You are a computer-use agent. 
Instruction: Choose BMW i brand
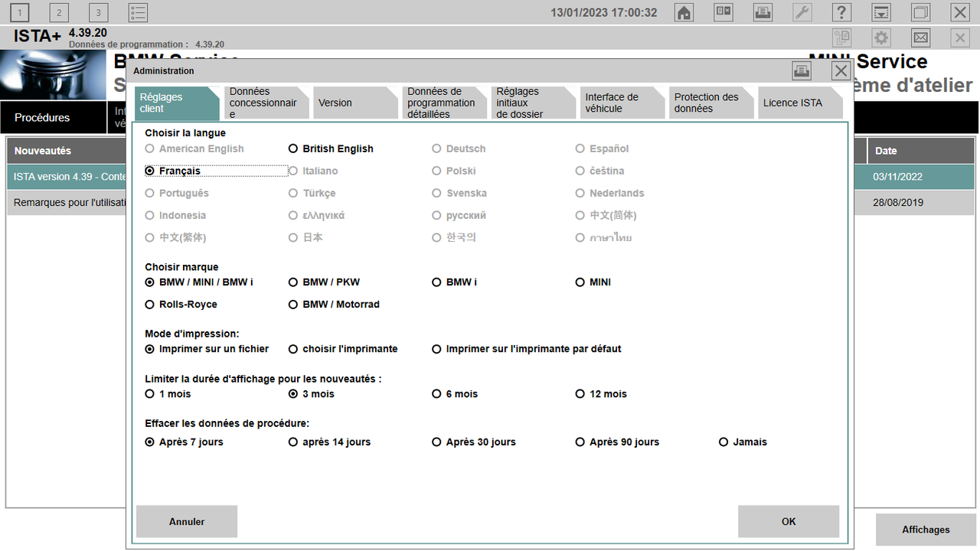click(x=454, y=282)
